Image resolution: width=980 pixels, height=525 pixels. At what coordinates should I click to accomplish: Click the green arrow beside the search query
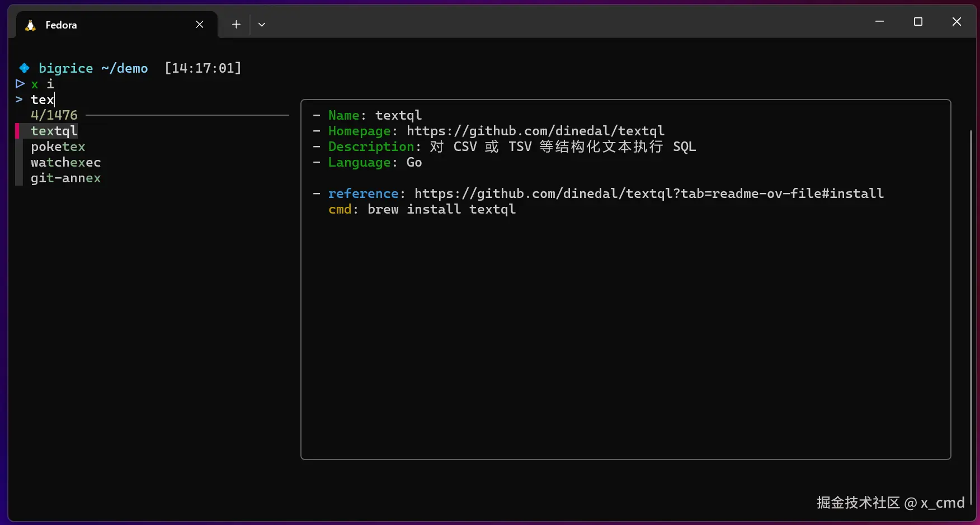click(x=18, y=100)
